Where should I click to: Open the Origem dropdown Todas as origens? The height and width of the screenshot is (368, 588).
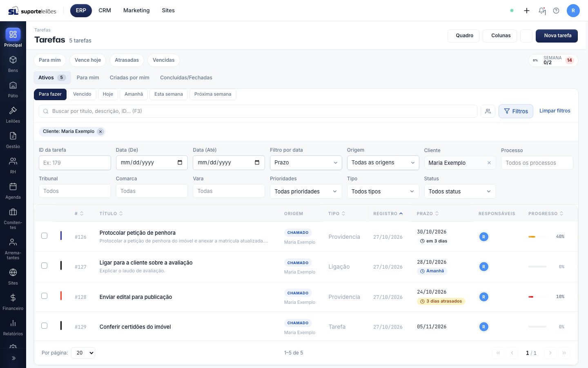click(383, 163)
